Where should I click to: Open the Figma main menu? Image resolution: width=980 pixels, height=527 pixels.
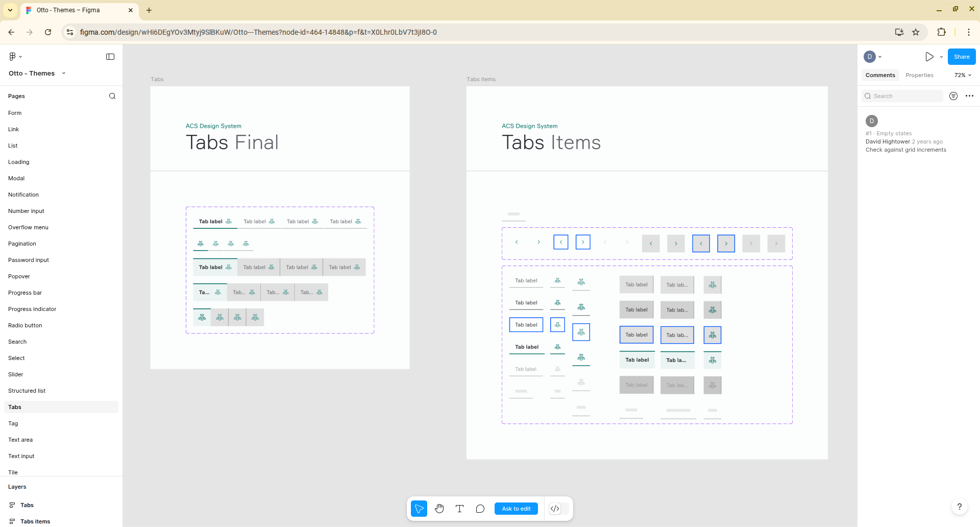[15, 57]
